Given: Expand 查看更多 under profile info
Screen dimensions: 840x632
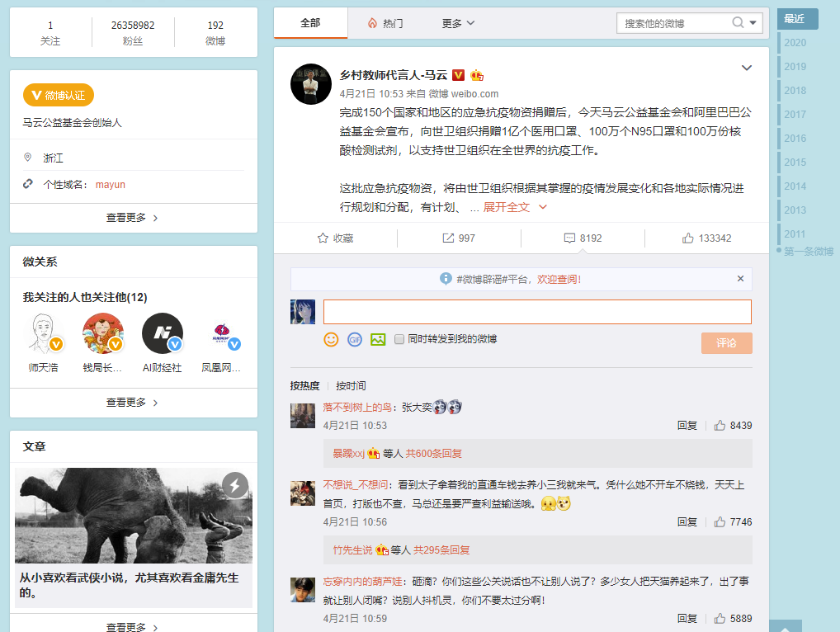Looking at the screenshot, I should [x=134, y=218].
